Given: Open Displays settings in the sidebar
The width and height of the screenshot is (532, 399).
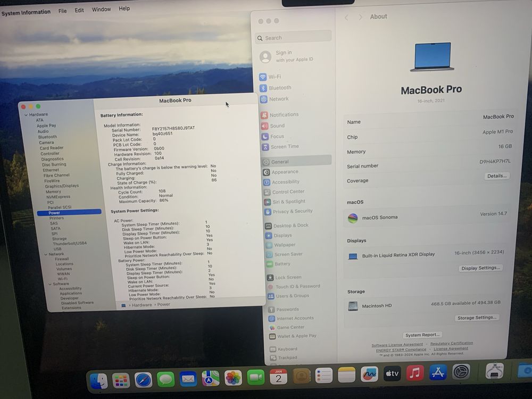Looking at the screenshot, I should click(x=279, y=236).
